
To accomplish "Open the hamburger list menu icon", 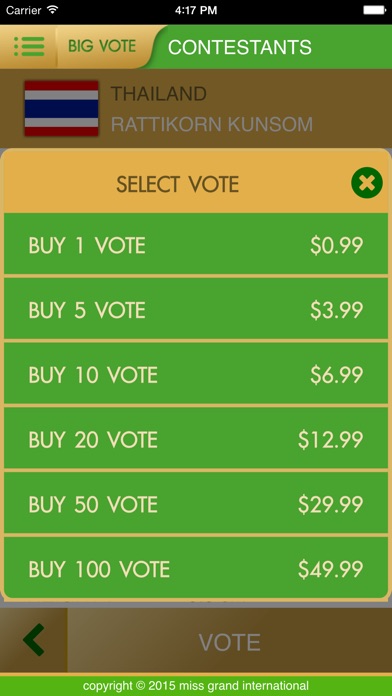I will click(x=29, y=47).
